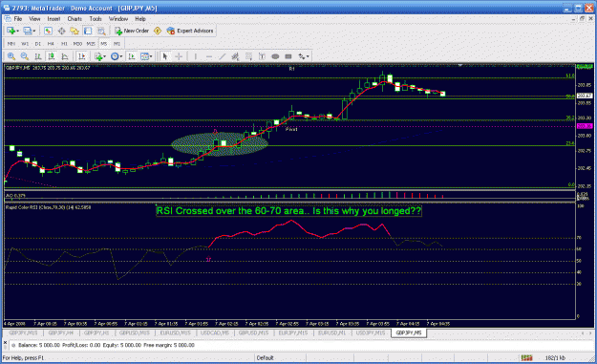Open the Window menu
Viewport: 597px width, 364px height.
[118, 19]
